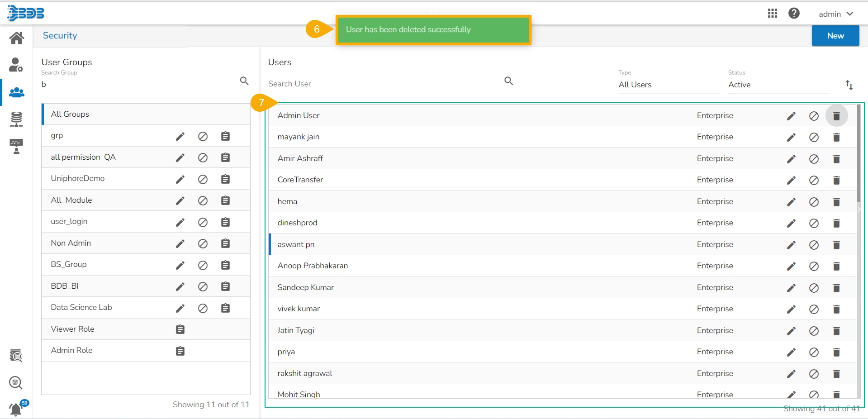This screenshot has width=868, height=419.
Task: Edit the mayank jain user
Action: coord(791,137)
